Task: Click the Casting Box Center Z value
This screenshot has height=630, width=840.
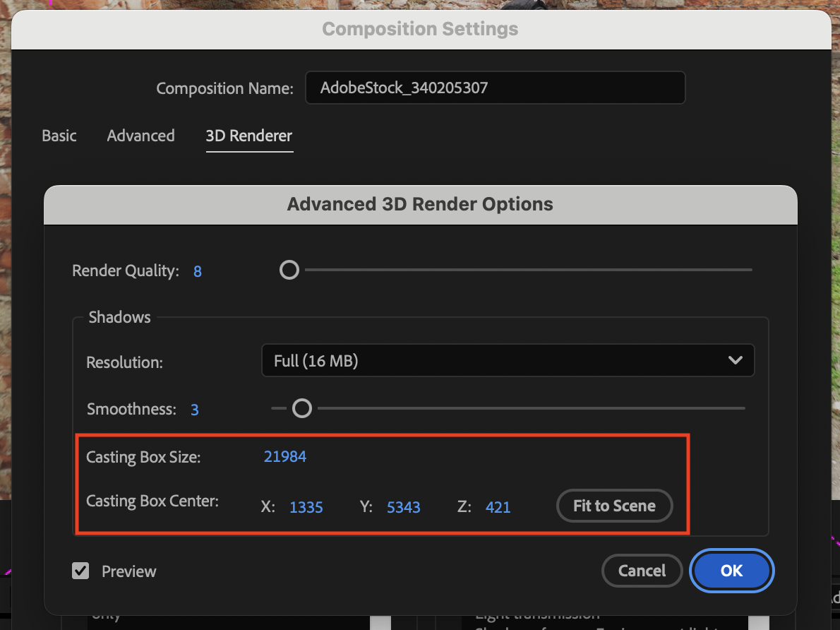Action: (498, 507)
